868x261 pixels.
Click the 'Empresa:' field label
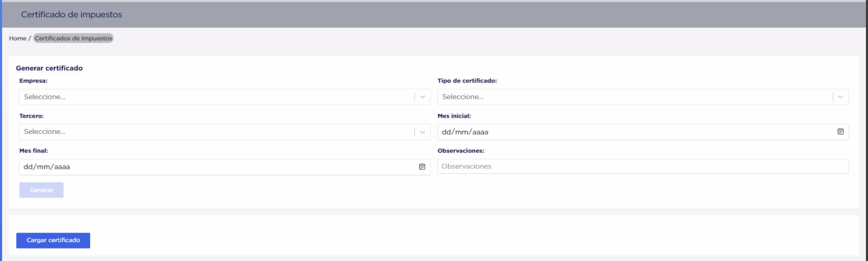click(x=33, y=81)
